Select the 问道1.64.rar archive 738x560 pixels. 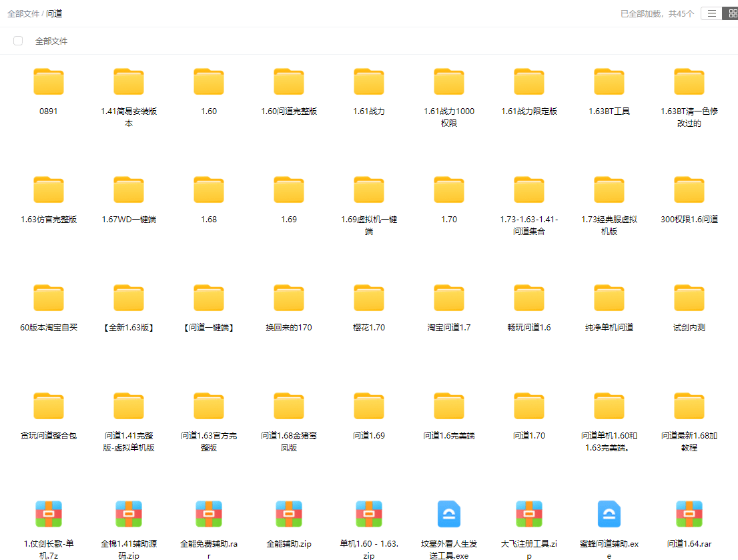[689, 514]
